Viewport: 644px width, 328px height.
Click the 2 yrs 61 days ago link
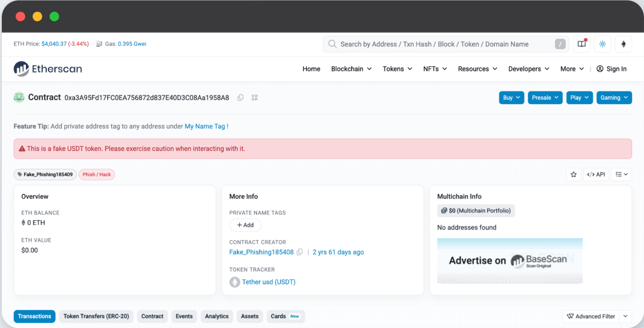click(338, 252)
